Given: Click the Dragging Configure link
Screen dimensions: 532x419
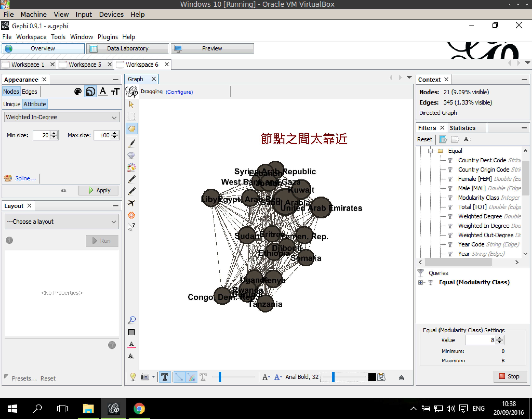Looking at the screenshot, I should coord(179,92).
